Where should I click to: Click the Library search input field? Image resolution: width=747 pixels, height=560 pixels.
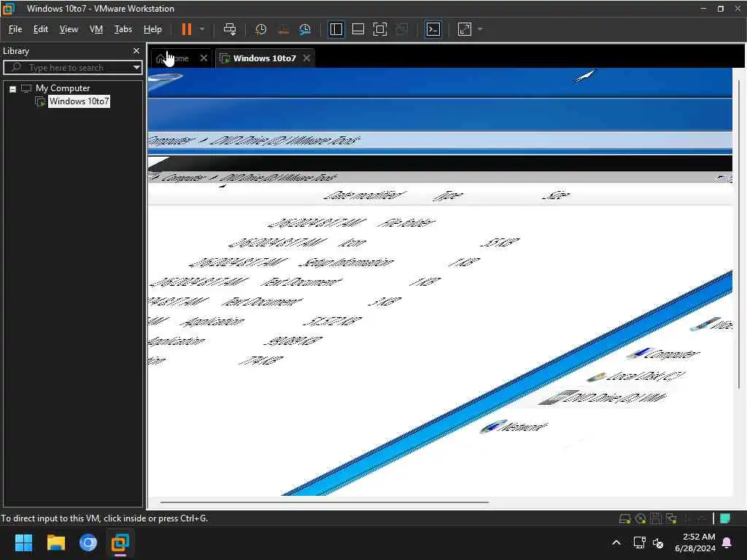pos(71,67)
